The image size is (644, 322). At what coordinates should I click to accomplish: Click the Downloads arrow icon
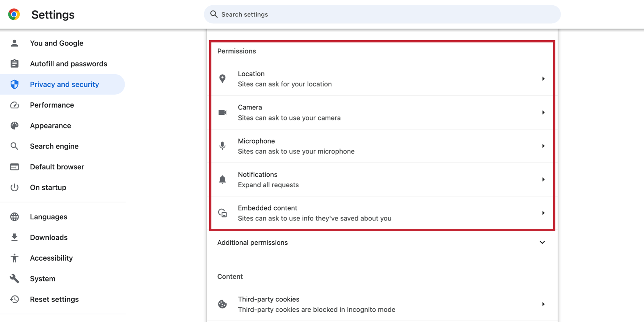tap(14, 237)
